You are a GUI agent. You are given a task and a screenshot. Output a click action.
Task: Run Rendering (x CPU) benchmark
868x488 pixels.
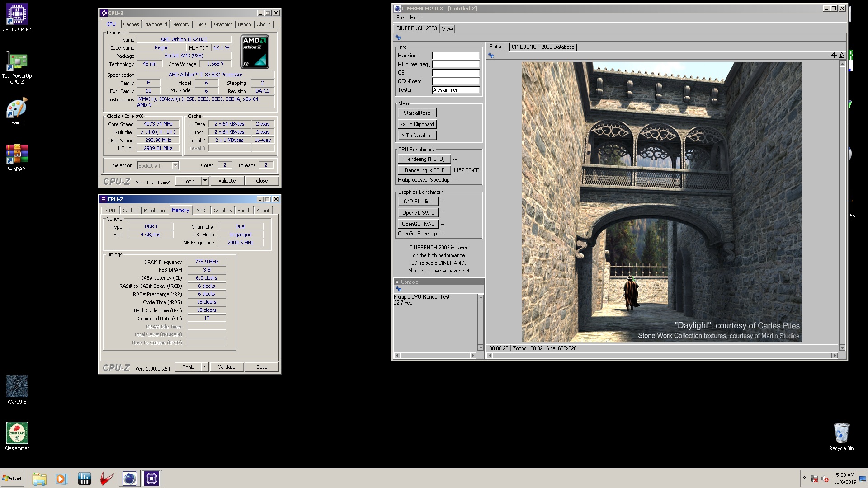(x=425, y=170)
